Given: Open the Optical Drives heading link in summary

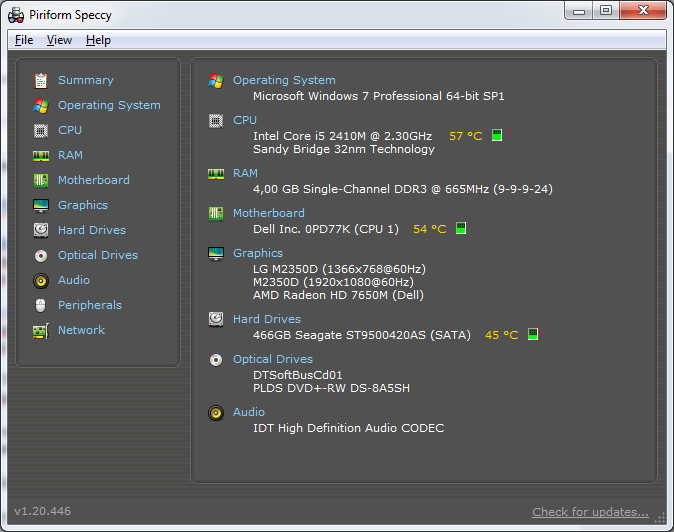Looking at the screenshot, I should [273, 359].
